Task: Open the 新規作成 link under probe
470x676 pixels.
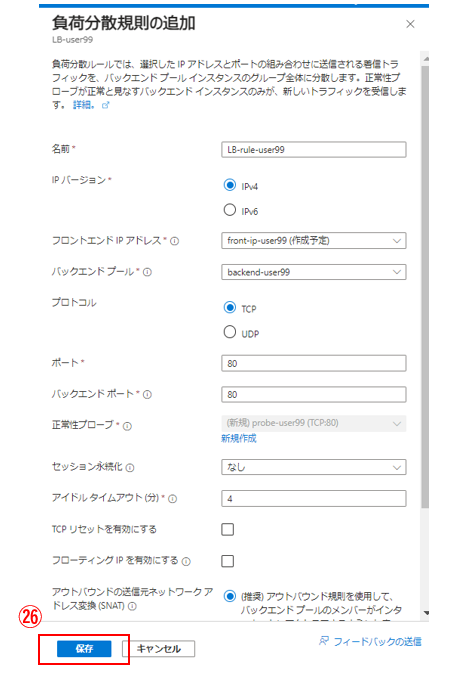Action: coord(239,438)
